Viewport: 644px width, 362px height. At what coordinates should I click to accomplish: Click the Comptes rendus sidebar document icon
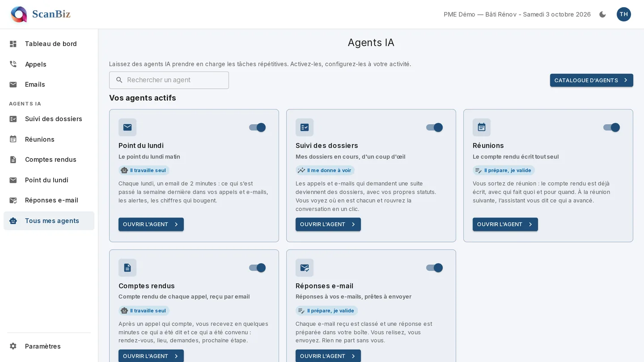coord(13,160)
